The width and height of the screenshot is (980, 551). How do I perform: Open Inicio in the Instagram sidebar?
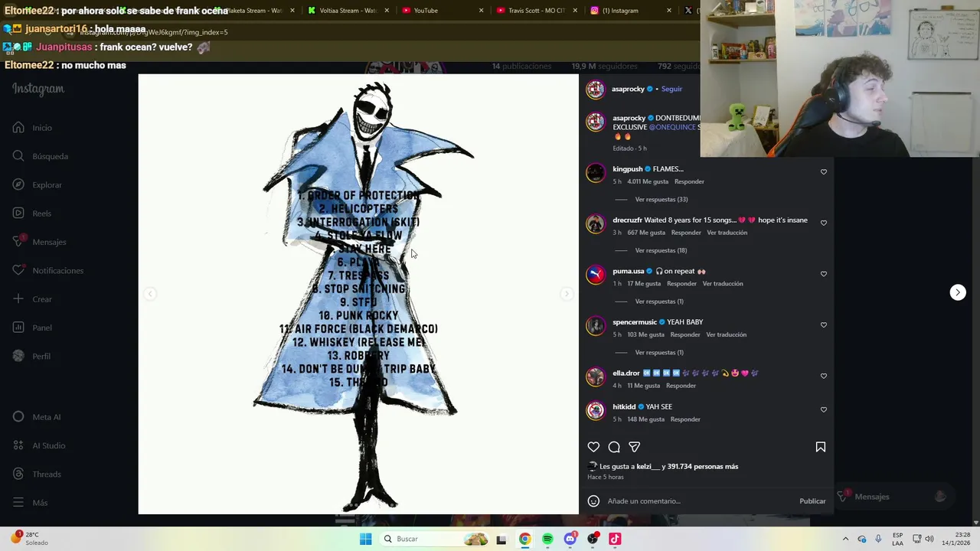point(32,128)
